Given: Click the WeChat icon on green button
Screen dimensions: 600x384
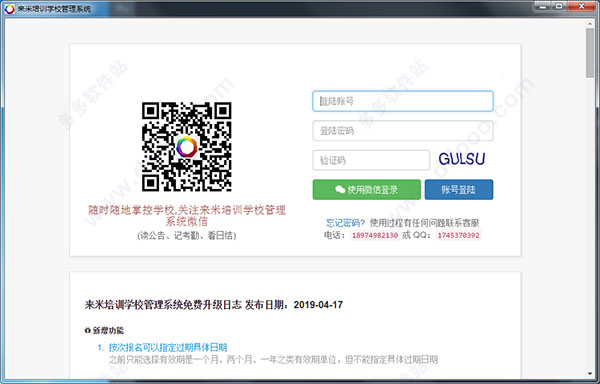Looking at the screenshot, I should 340,189.
